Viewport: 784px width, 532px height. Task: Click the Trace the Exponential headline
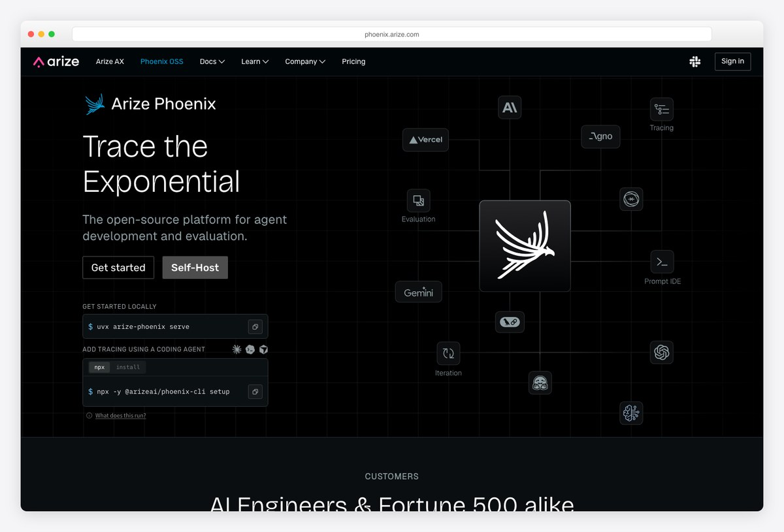click(161, 164)
